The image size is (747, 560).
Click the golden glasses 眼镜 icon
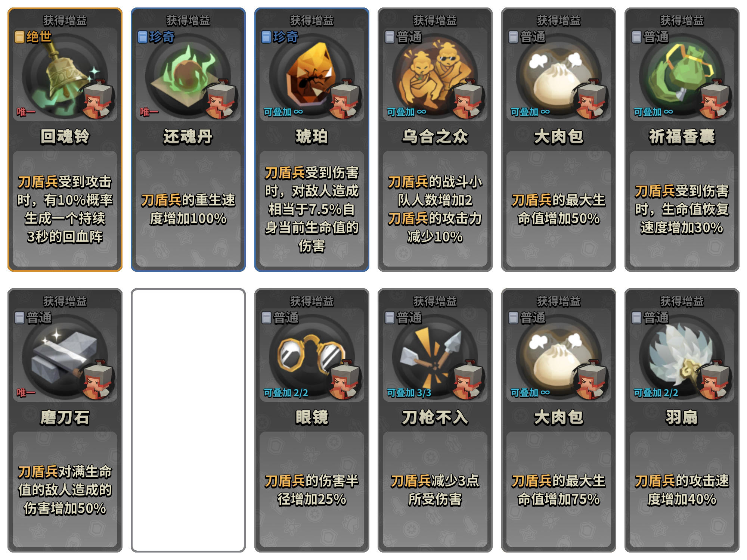pos(311,357)
